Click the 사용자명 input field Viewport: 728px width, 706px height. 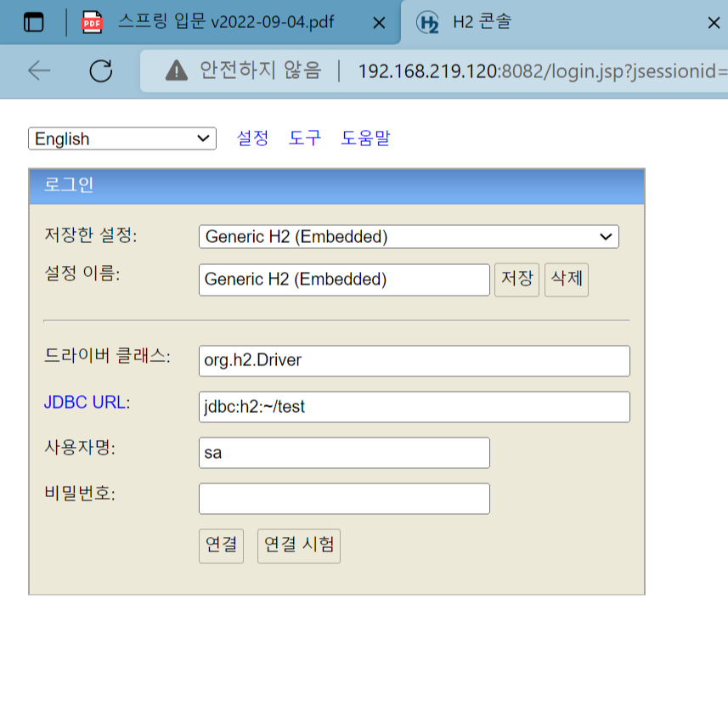coord(344,453)
